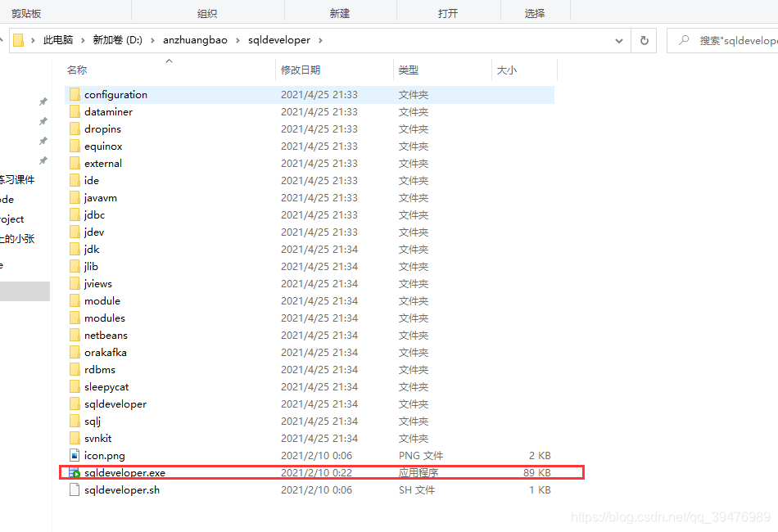Screen dimensions: 778x532
Task: Open the address bar history dropdown
Action: (619, 41)
